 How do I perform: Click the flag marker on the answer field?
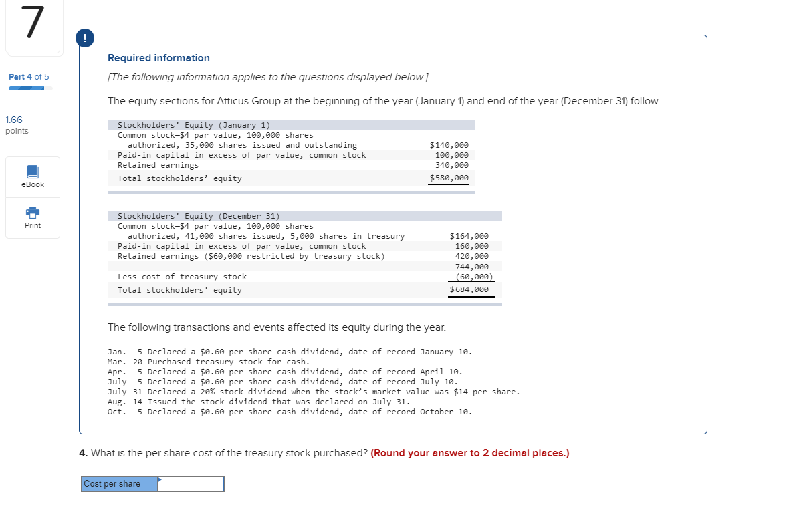160,478
